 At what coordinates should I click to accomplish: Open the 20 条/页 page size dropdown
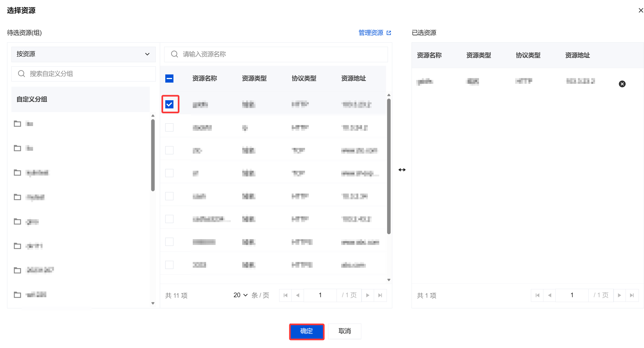240,295
